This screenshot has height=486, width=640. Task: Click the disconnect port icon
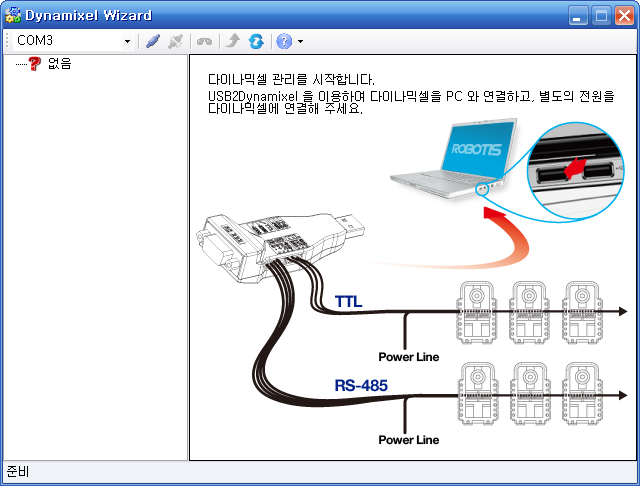[x=176, y=41]
